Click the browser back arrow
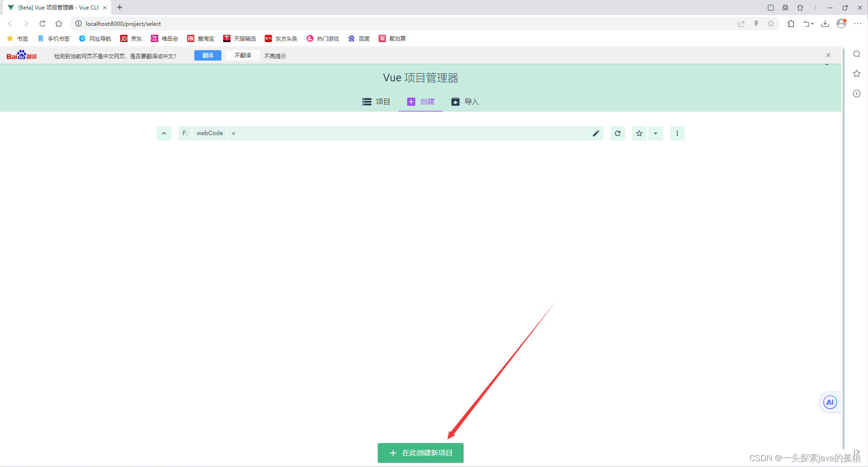Screen dimensions: 868x467 coord(10,24)
